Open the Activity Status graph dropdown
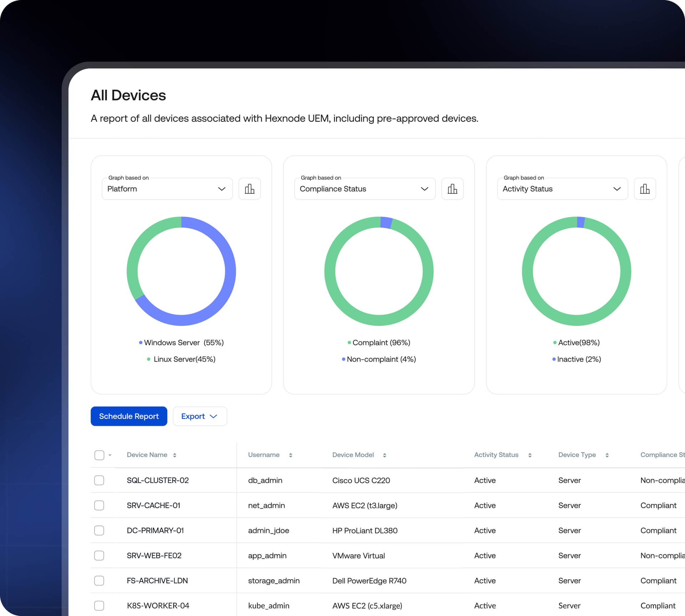Viewport: 685px width, 616px height. click(x=563, y=189)
